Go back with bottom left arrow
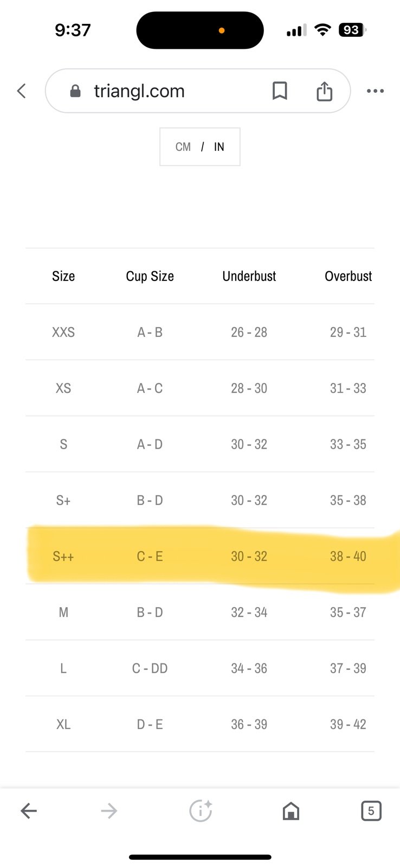 (x=29, y=811)
